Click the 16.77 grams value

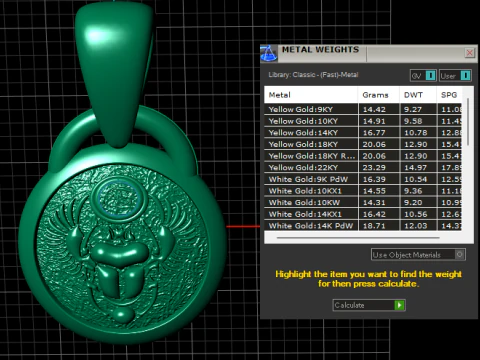coord(374,133)
